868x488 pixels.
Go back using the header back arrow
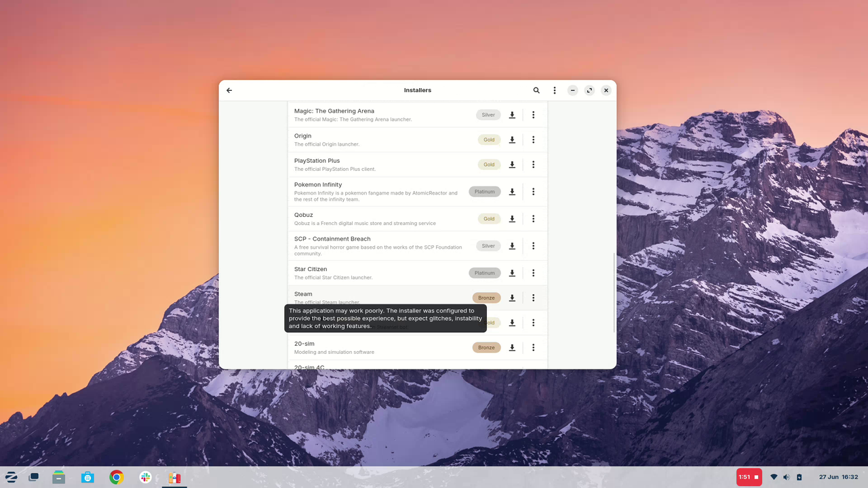click(229, 90)
